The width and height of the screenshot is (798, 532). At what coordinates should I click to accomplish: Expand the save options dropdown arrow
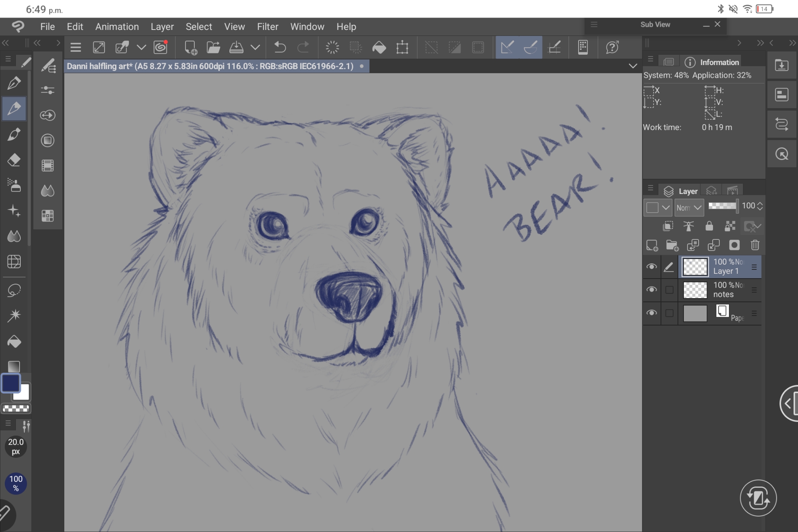255,47
